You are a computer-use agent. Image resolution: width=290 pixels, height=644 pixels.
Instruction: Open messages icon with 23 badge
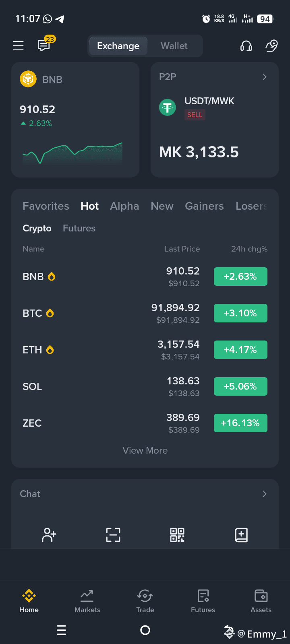[44, 45]
